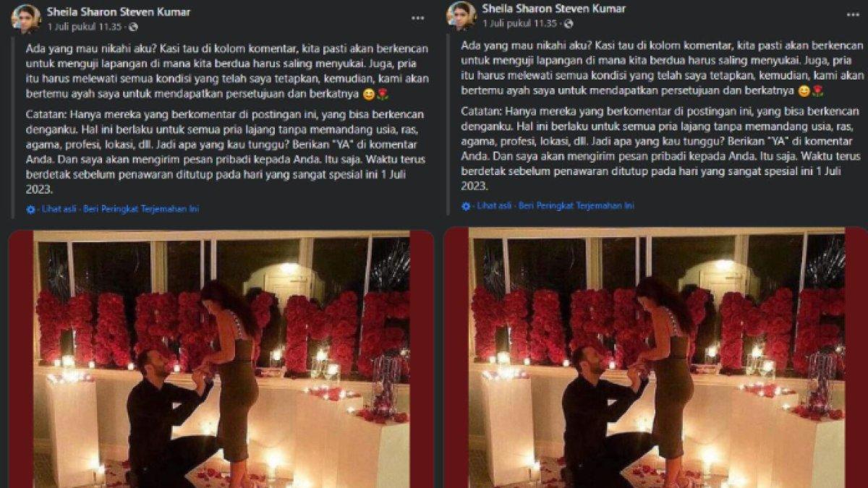Click the left post's text starting "Ada yang mau"

226,71
